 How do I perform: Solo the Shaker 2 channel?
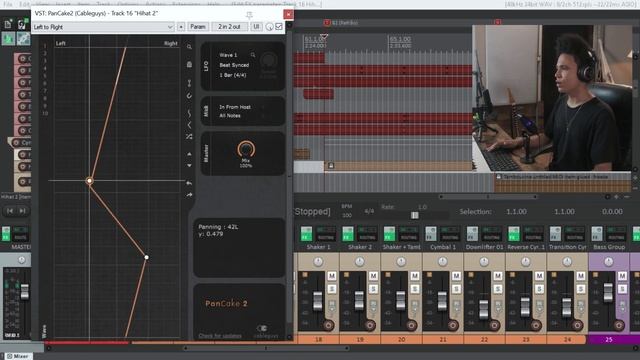click(x=373, y=289)
